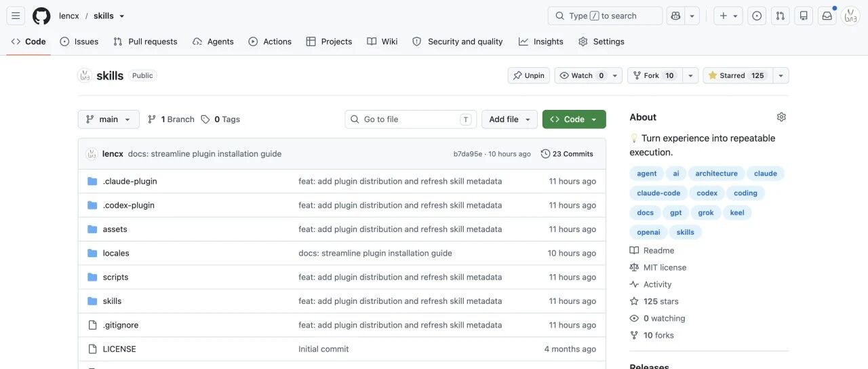
Task: Open the green Code dropdown button
Action: point(574,119)
